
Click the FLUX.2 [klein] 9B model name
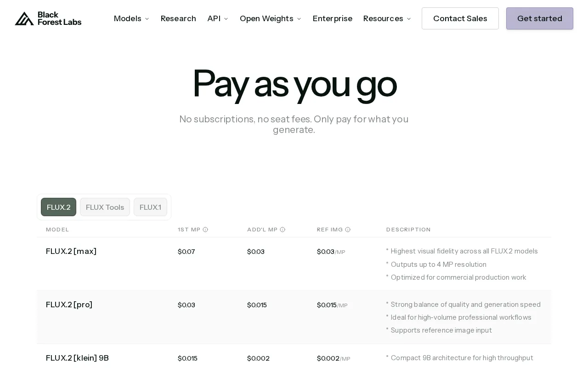77,358
